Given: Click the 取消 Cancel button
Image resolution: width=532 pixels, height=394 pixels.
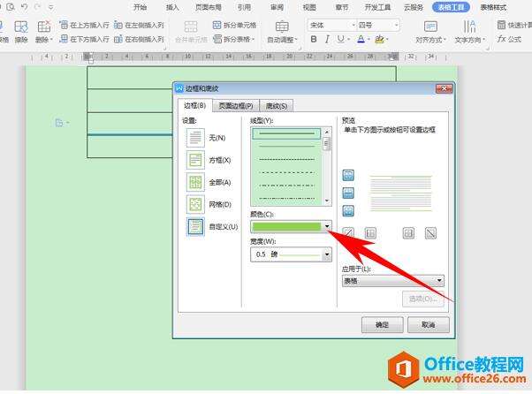Looking at the screenshot, I should 429,325.
